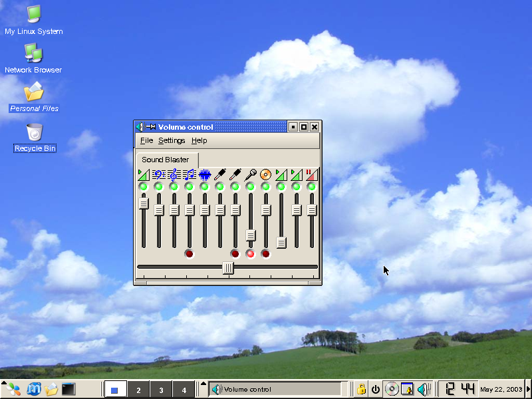The height and width of the screenshot is (399, 532).
Task: Click the CD channel volume slider handle
Action: pos(265,210)
